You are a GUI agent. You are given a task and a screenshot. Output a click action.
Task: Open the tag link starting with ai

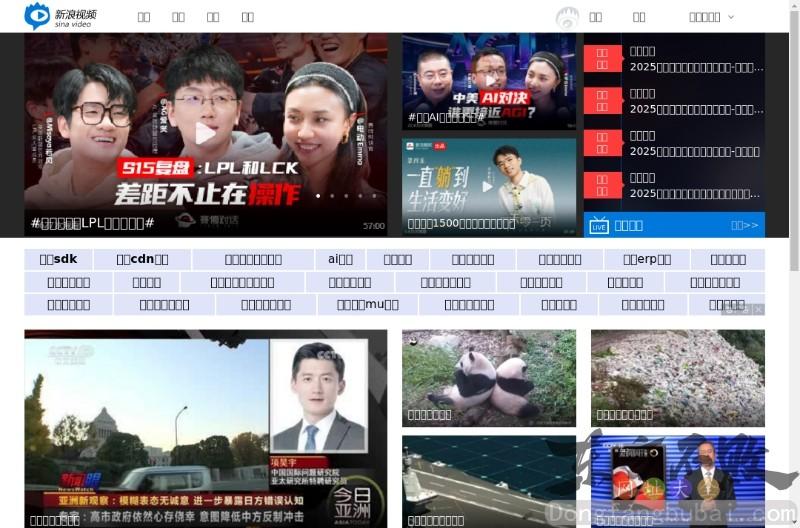point(340,259)
